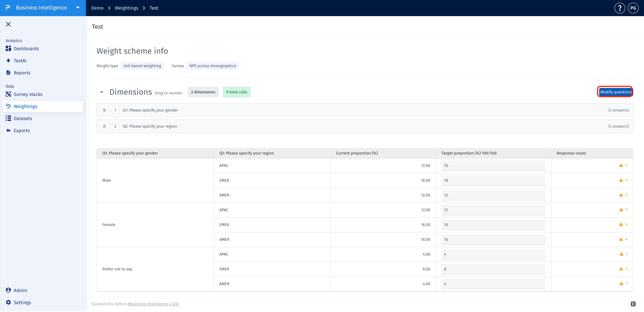Screen dimensions: 644x312
Task: Open the PG user profile avatar
Action: click(633, 8)
